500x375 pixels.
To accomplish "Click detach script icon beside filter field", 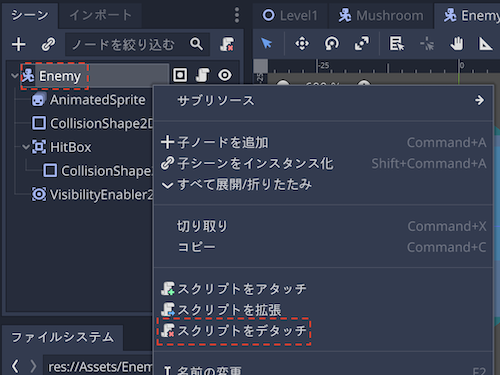I will 227,44.
